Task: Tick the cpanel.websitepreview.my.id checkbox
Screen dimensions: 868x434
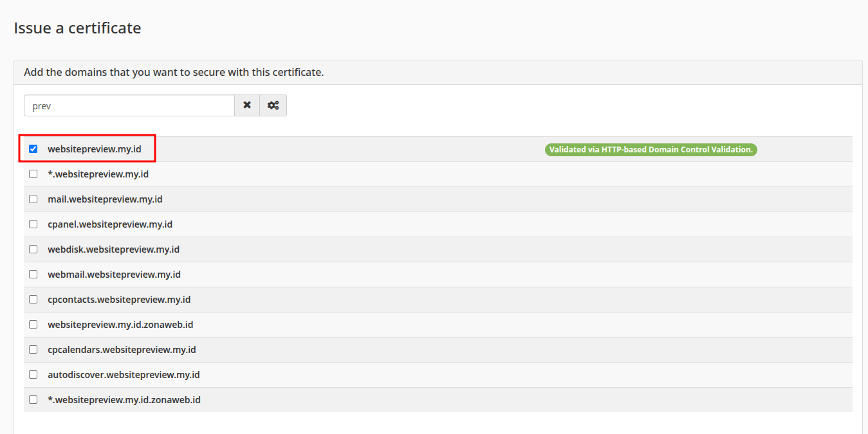Action: 33,224
